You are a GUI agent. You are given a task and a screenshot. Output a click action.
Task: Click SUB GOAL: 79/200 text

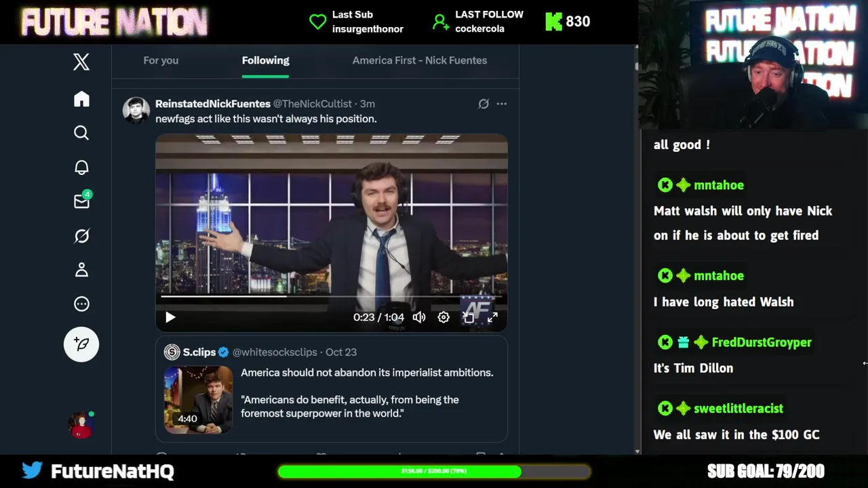pyautogui.click(x=766, y=471)
